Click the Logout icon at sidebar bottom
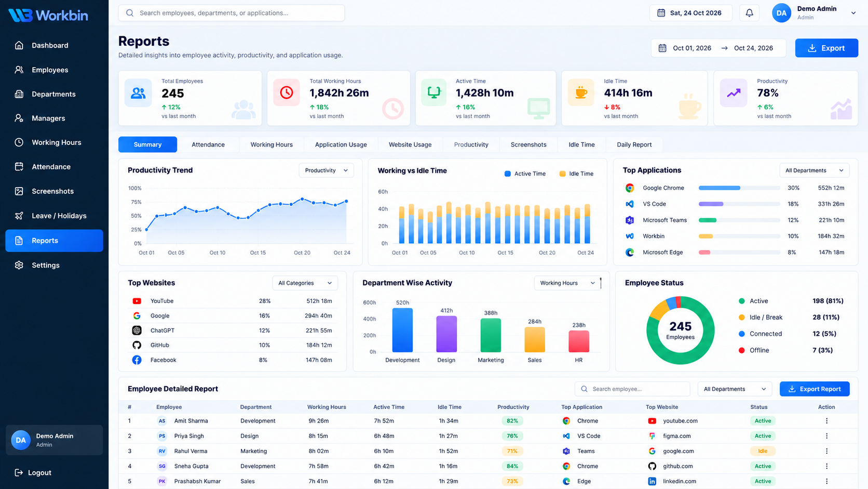868x489 pixels. [19, 472]
